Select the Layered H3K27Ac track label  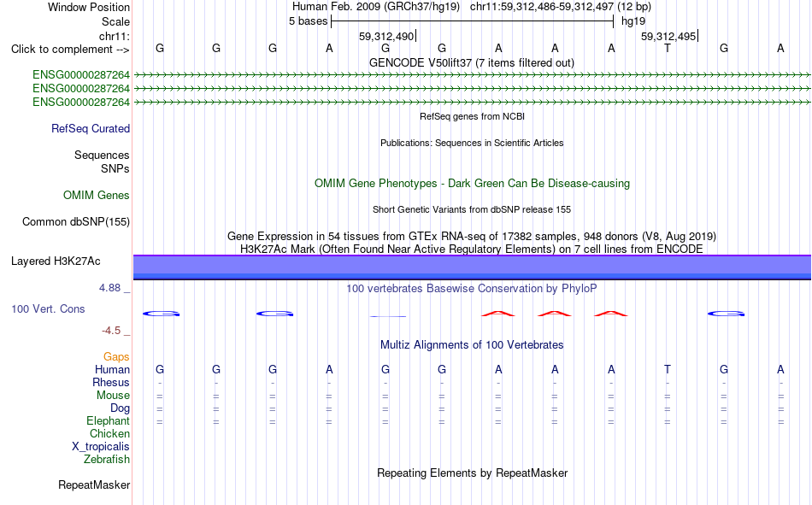tap(56, 261)
